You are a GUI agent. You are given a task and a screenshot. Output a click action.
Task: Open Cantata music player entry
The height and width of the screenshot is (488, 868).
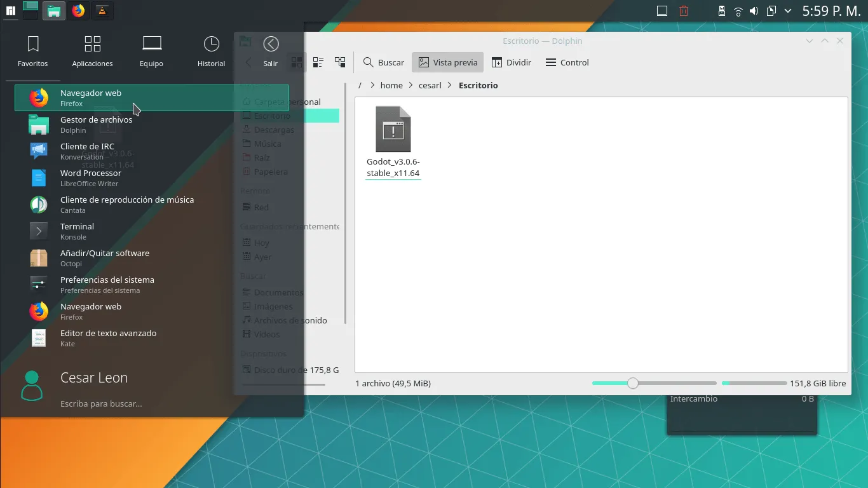pyautogui.click(x=152, y=205)
